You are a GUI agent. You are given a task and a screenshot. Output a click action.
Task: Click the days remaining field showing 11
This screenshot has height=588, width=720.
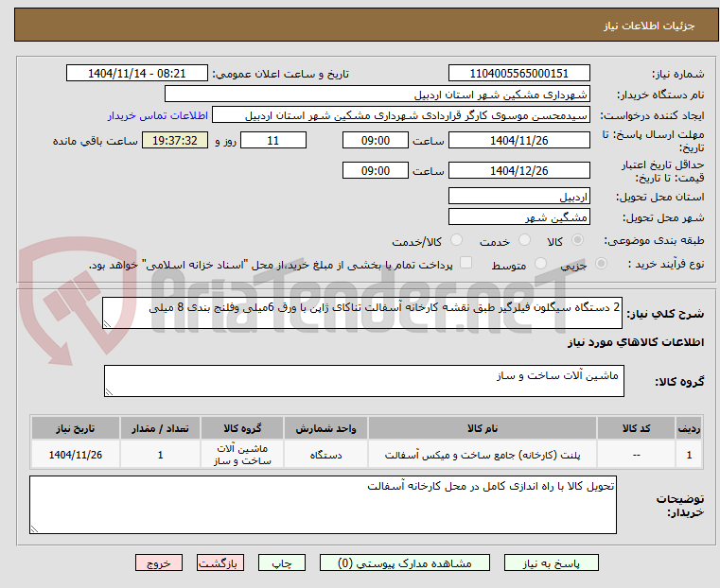click(x=273, y=140)
